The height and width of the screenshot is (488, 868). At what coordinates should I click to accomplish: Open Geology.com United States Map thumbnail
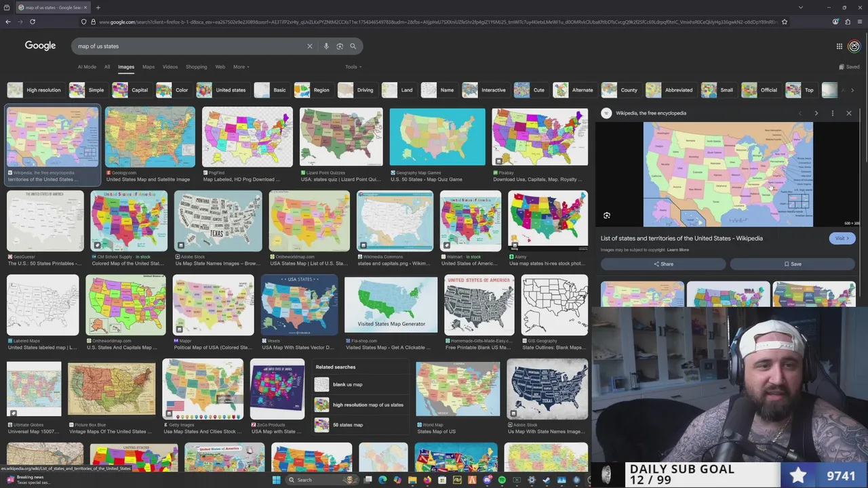pyautogui.click(x=150, y=137)
